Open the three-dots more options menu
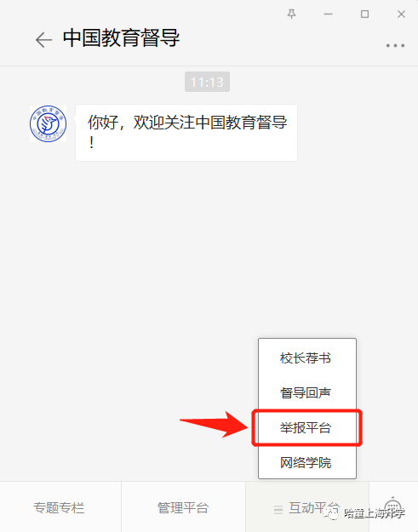This screenshot has height=532, width=418. click(x=395, y=45)
